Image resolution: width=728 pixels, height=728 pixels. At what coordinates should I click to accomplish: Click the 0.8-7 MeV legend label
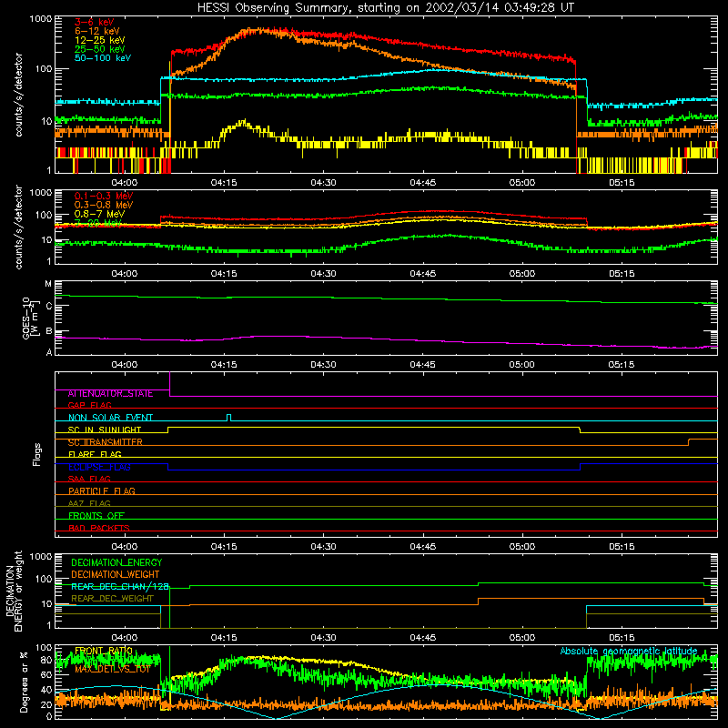99,214
